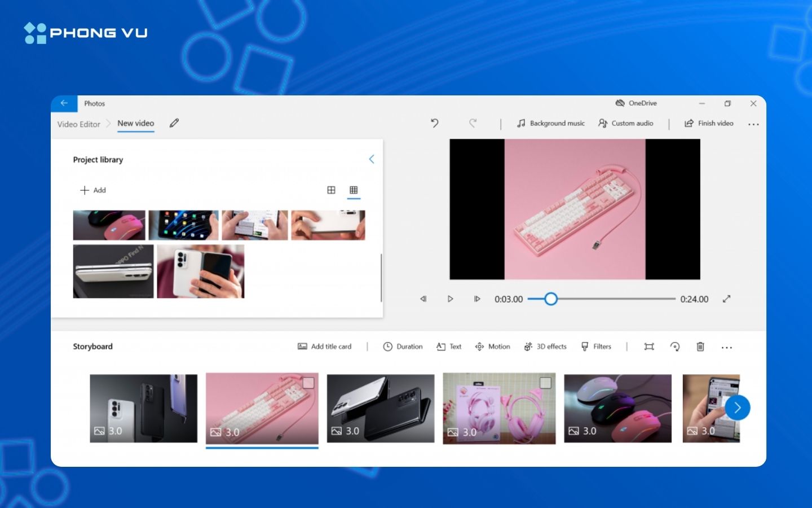Delete the selected clip with the trash icon
The width and height of the screenshot is (812, 508).
pos(700,346)
